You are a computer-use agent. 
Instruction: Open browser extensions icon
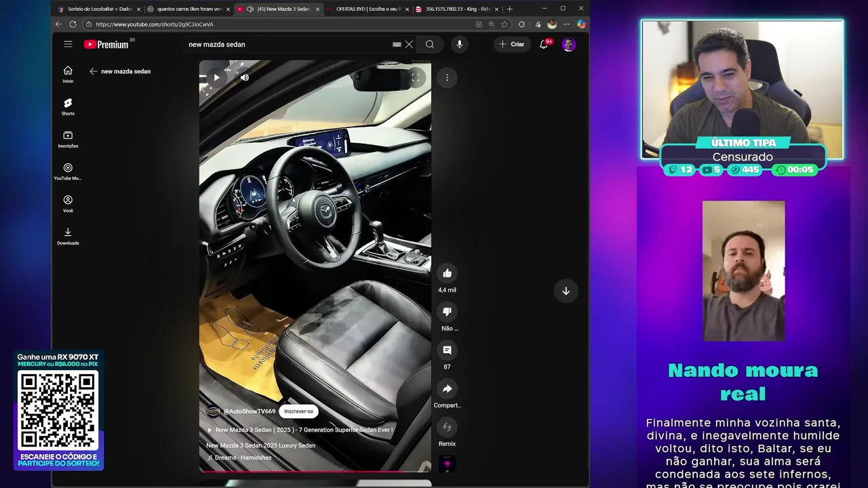521,24
